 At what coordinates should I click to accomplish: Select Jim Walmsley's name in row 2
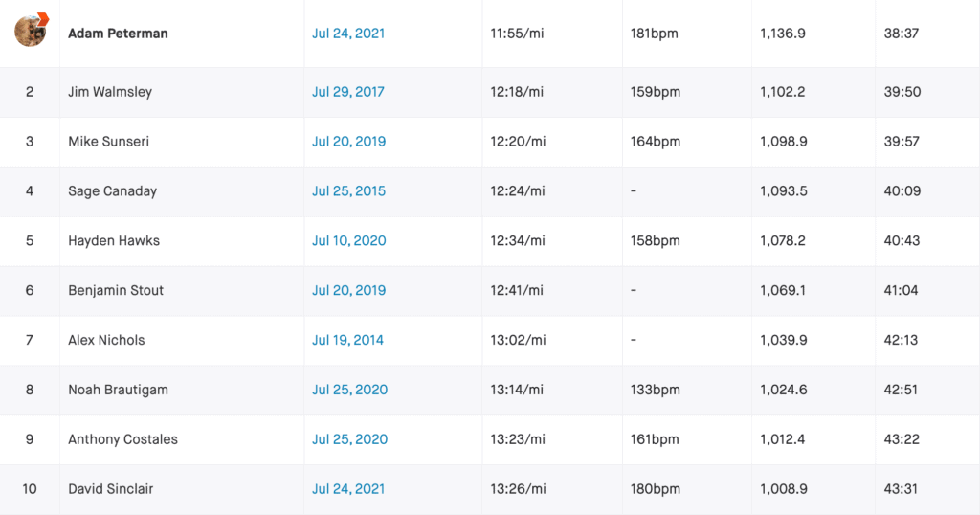(x=110, y=92)
